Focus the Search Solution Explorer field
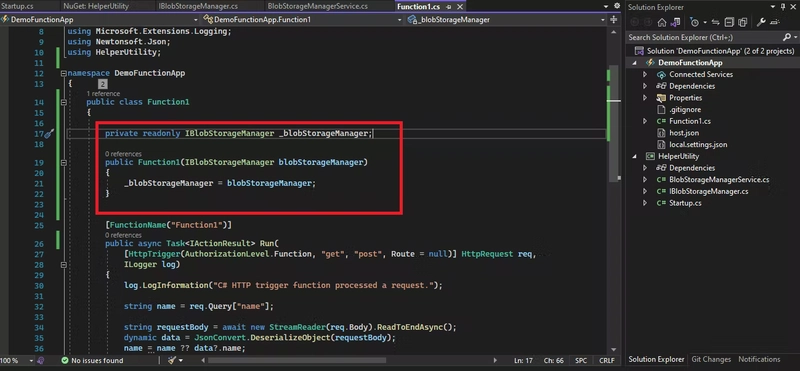Viewport: 800px width, 371px height. coord(703,37)
